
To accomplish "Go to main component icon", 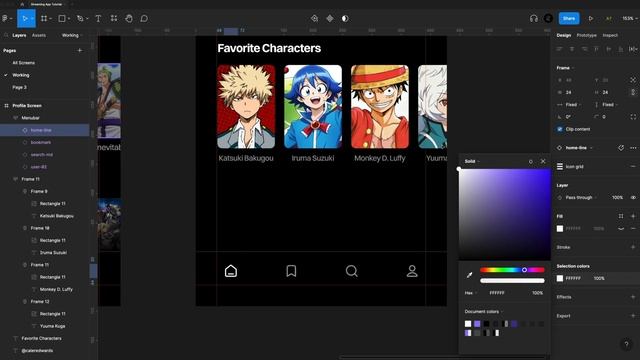I will 621,148.
